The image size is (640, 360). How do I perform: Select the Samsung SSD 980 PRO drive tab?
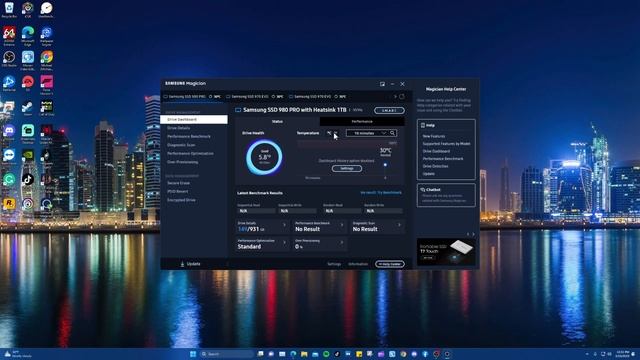click(x=192, y=97)
